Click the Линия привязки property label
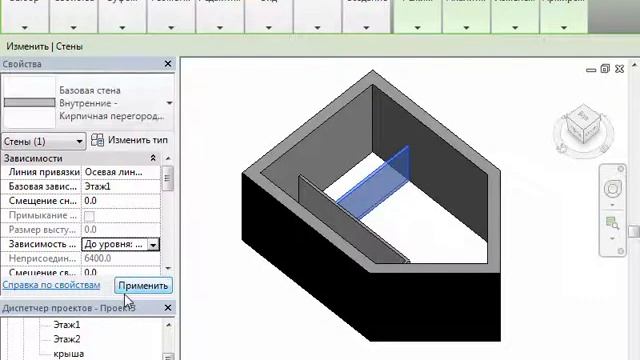The image size is (640, 360). (x=44, y=172)
